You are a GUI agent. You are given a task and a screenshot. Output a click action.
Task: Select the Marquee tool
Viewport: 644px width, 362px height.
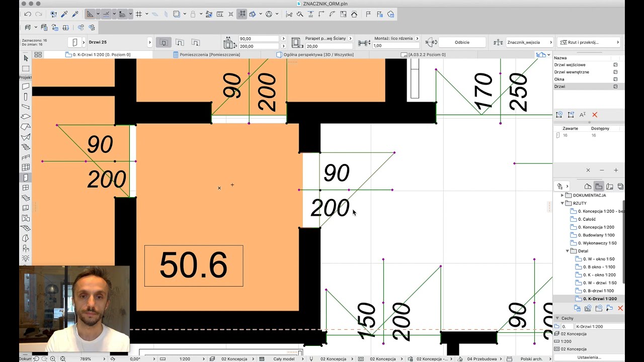[26, 68]
